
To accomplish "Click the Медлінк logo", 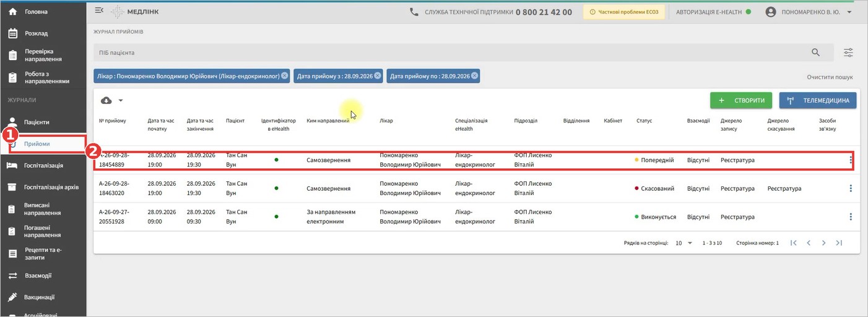I will (134, 12).
